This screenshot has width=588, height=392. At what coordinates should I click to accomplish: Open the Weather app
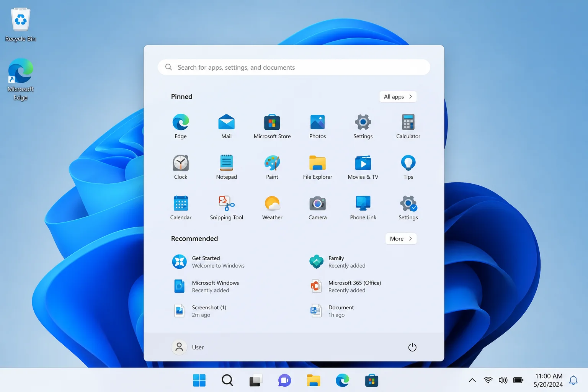(272, 208)
